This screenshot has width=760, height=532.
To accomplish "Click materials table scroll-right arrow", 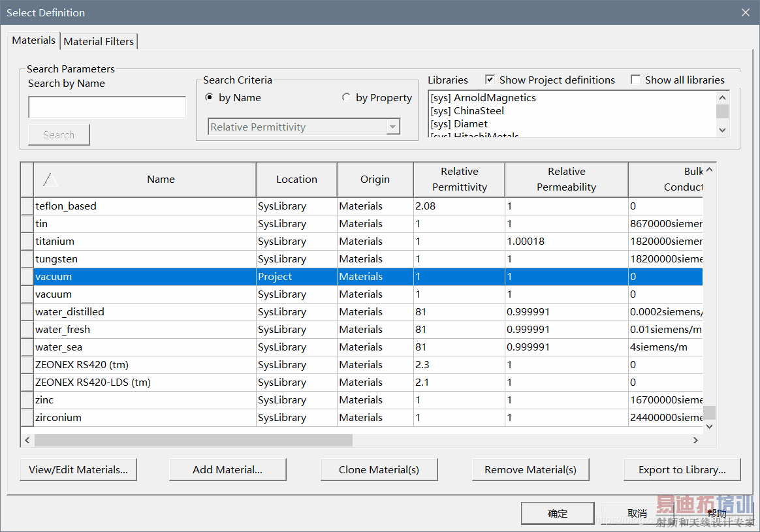I will click(695, 441).
